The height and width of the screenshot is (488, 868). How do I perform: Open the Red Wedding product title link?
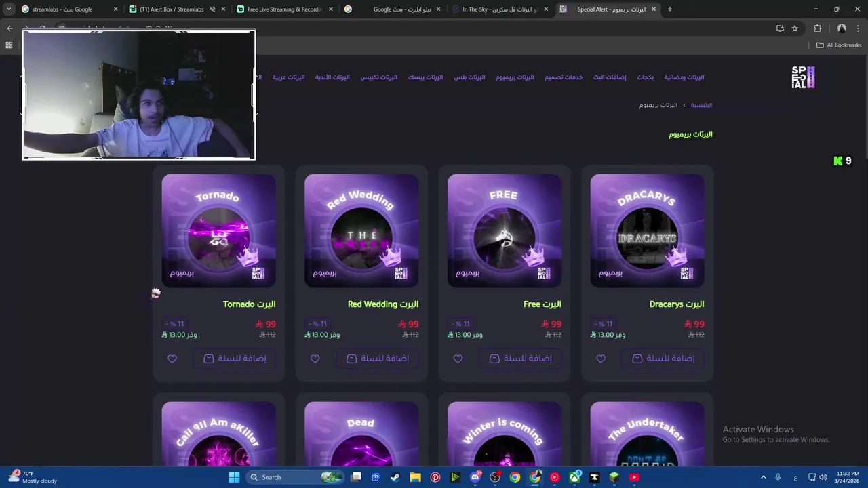[383, 304]
